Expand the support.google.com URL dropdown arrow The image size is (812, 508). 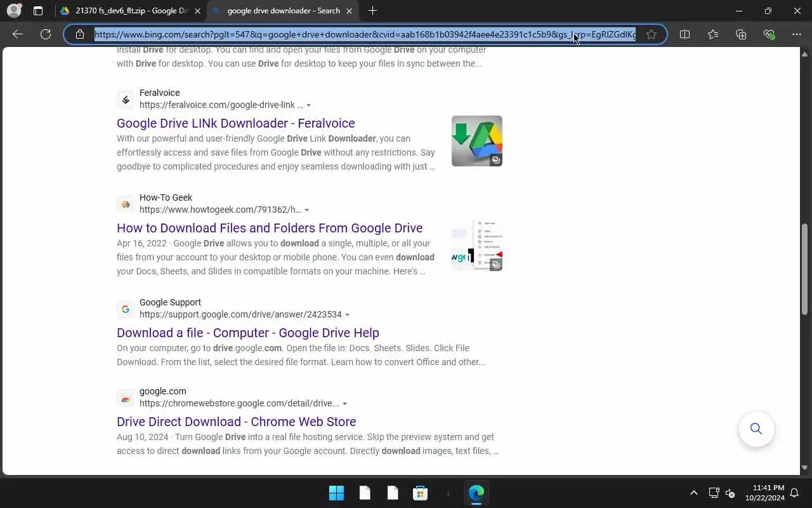348,315
